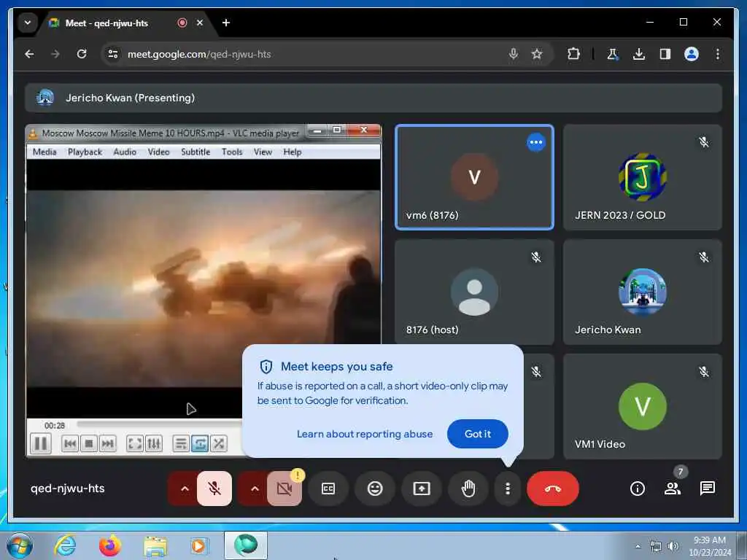The height and width of the screenshot is (560, 747).
Task: Expand audio settings arrow beside microphone
Action: (x=185, y=489)
